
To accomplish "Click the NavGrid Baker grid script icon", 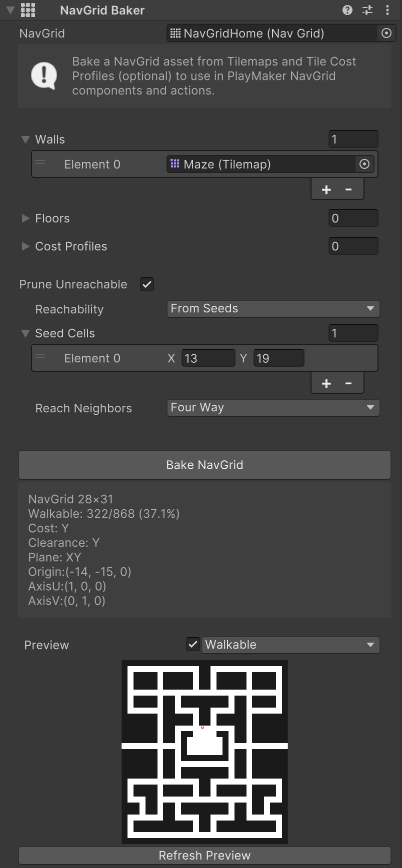I will (28, 10).
